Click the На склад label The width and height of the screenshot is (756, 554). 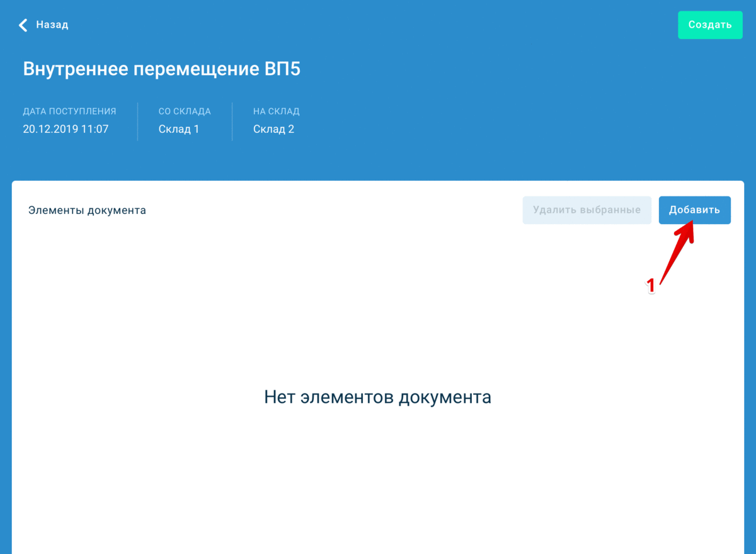[277, 111]
